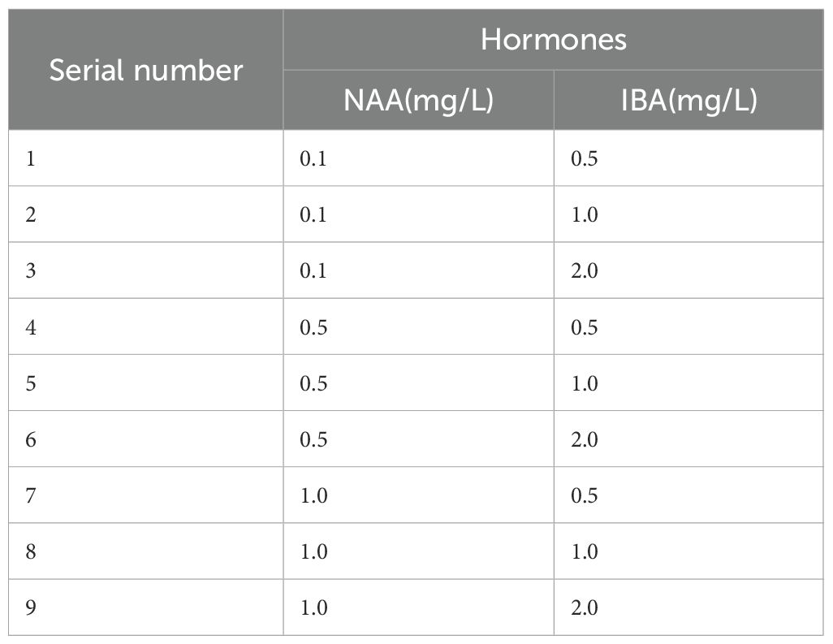Click the IBA value in row 3
Screen dimensions: 833x644
pyautogui.click(x=585, y=270)
